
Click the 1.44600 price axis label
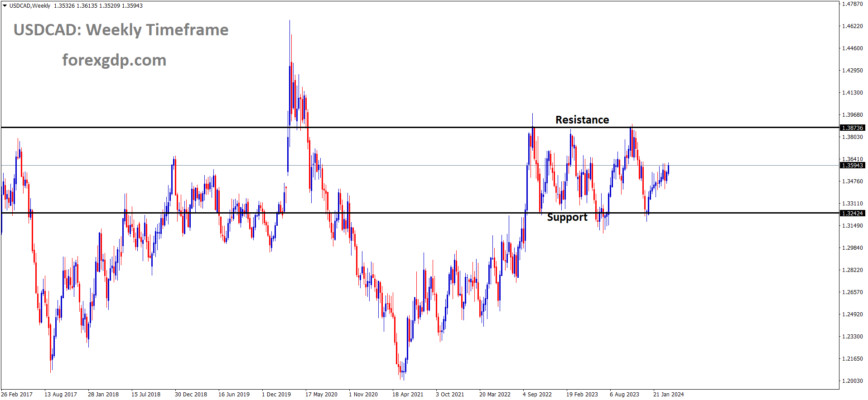click(852, 48)
